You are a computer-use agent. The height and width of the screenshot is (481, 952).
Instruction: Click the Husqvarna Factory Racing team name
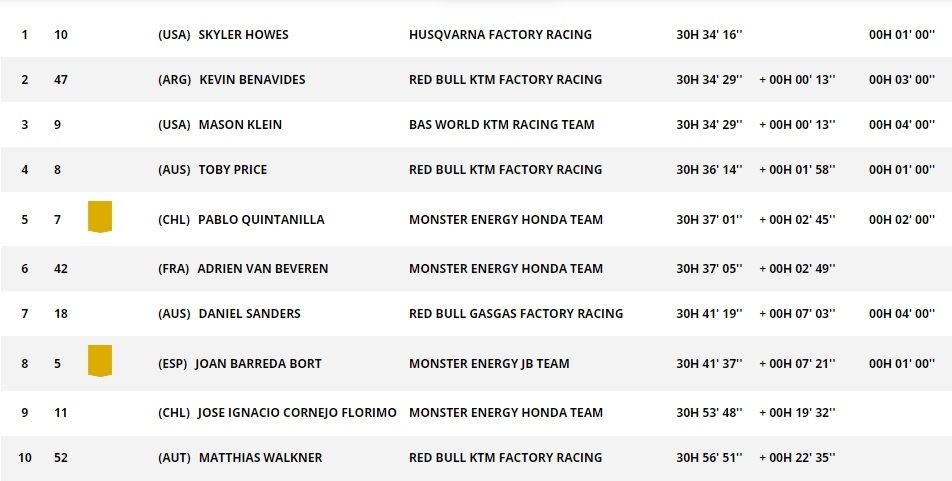point(500,35)
